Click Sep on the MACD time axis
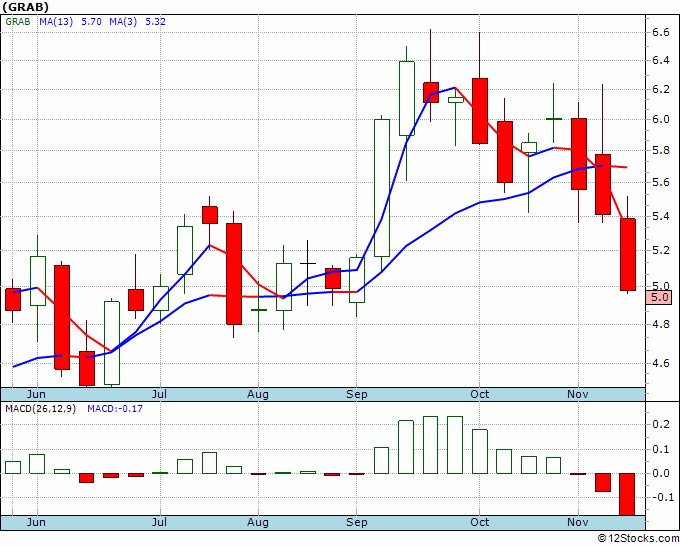This screenshot has height=546, width=680. [x=356, y=522]
